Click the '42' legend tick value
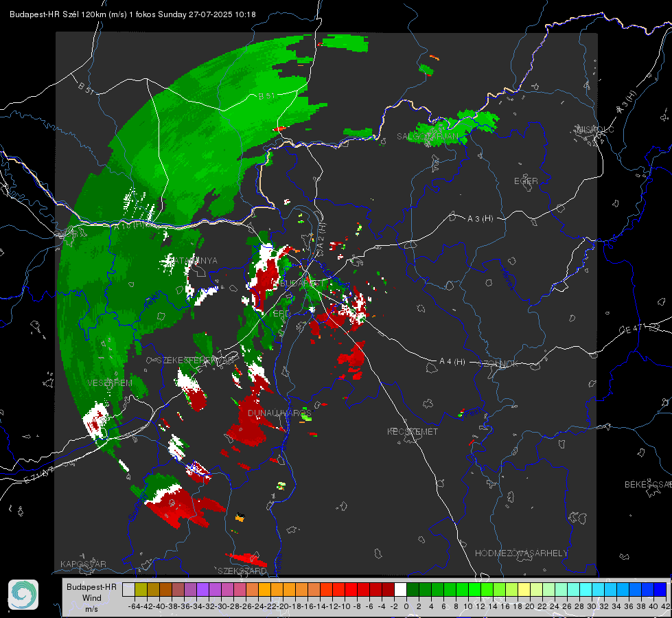The width and height of the screenshot is (672, 618). pyautogui.click(x=665, y=606)
